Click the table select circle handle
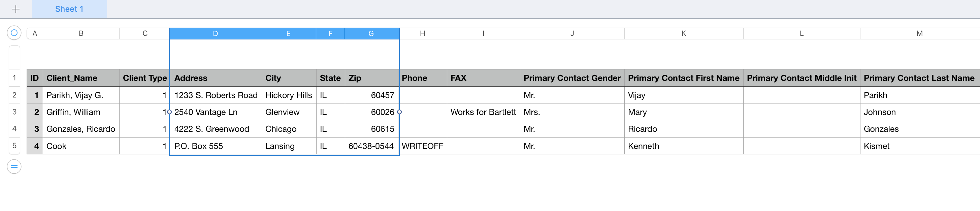The image size is (980, 211). pos(14,33)
